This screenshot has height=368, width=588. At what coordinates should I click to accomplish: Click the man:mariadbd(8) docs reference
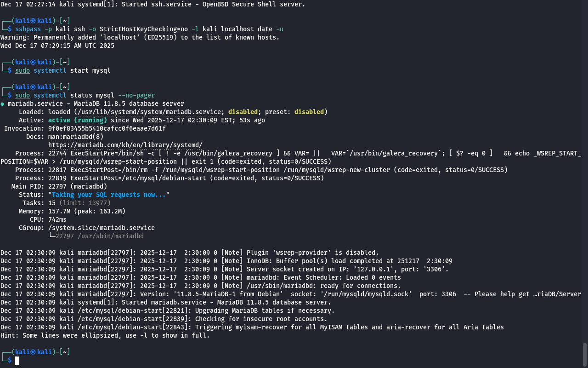coord(76,137)
